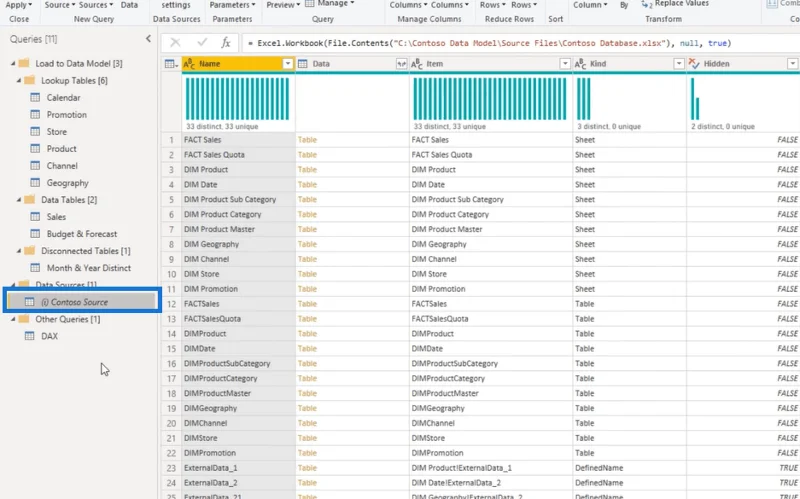800x499 pixels.
Task: Click the DAX query table icon
Action: [x=30, y=336]
